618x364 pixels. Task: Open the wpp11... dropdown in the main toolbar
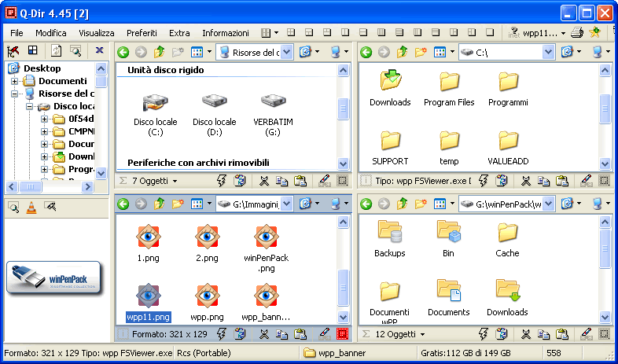[563, 34]
